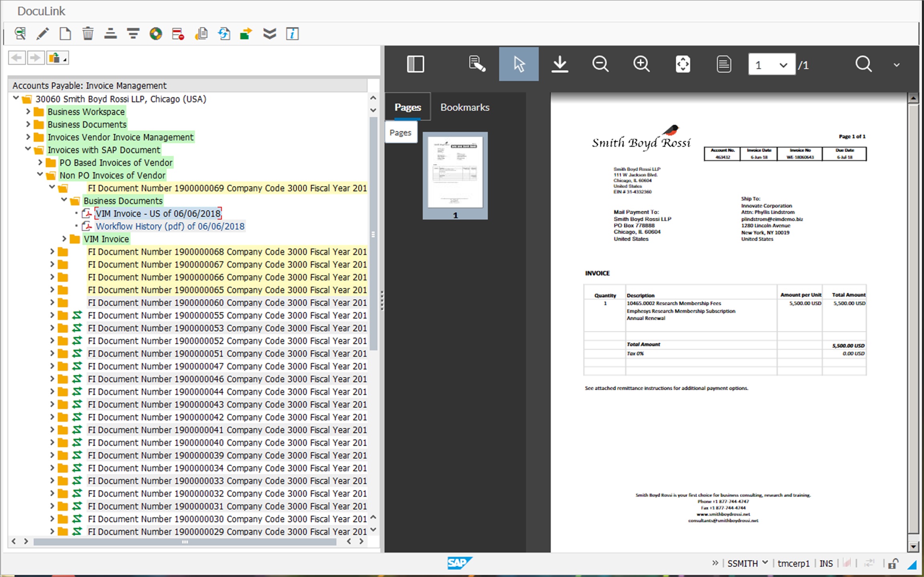This screenshot has width=924, height=577.
Task: Open the page number dropdown showing 1
Action: point(771,64)
